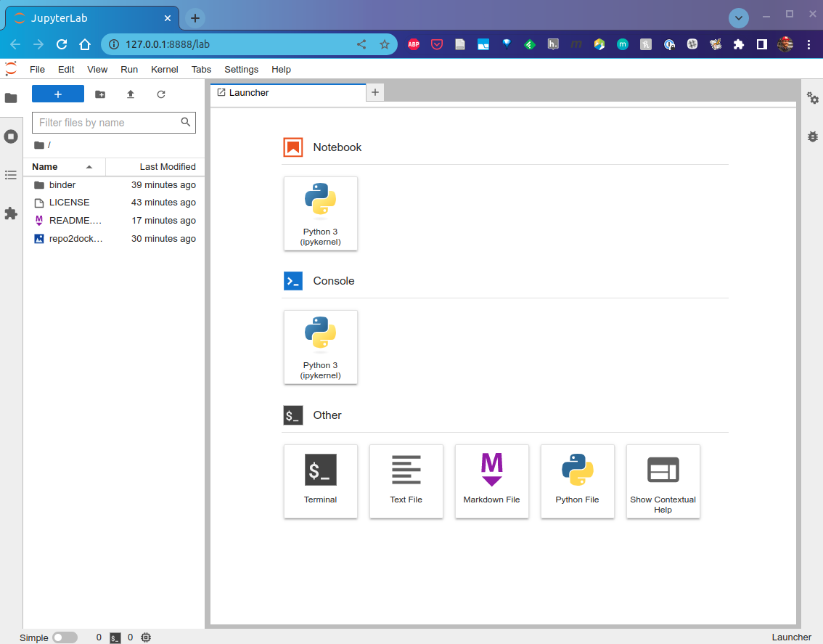This screenshot has width=823, height=644.
Task: Add new launcher tab with plus
Action: [x=374, y=92]
